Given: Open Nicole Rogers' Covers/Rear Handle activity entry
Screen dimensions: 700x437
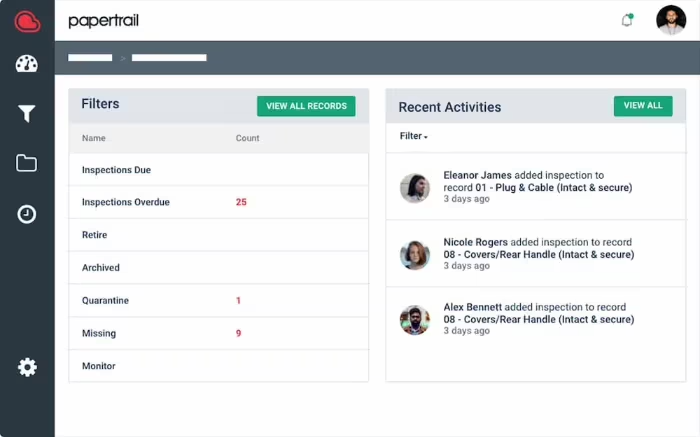Looking at the screenshot, I should click(x=538, y=254).
